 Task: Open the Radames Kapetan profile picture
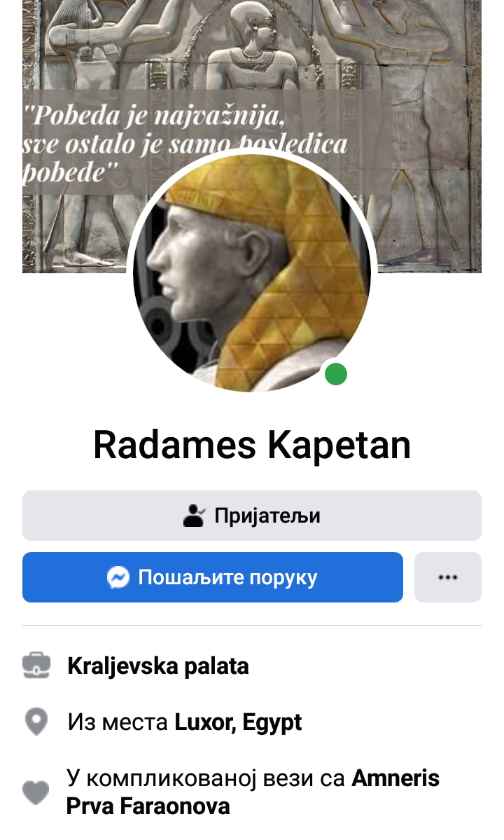coord(252,273)
